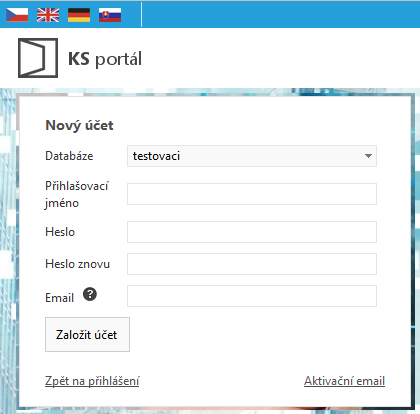Click the KS portál door logo
Screen dimensions: 420x414
(x=38, y=58)
